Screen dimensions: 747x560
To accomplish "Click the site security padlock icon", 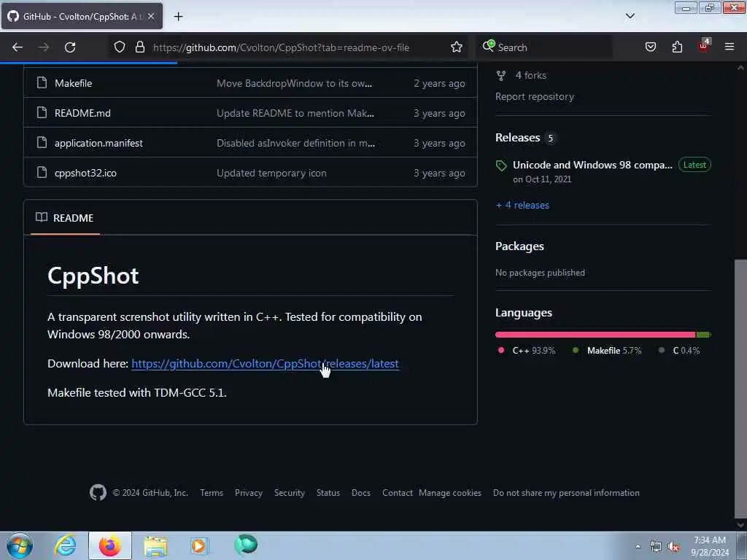I will (139, 47).
